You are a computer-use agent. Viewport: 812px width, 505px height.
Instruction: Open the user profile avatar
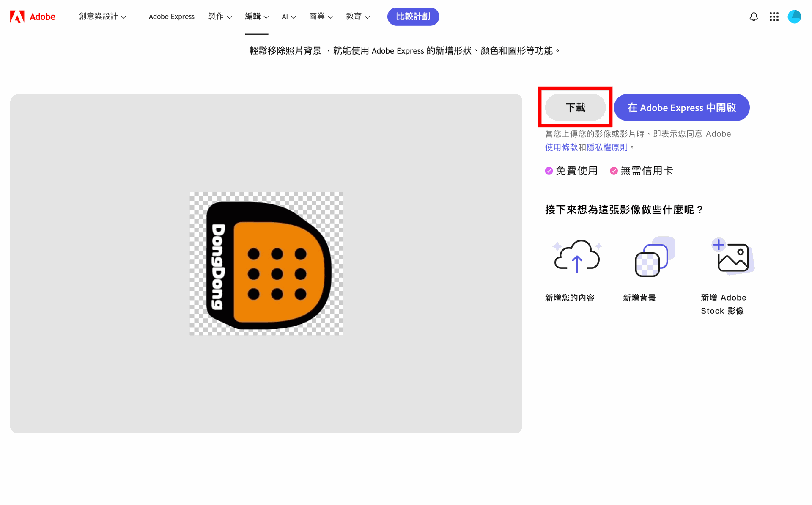pyautogui.click(x=794, y=17)
